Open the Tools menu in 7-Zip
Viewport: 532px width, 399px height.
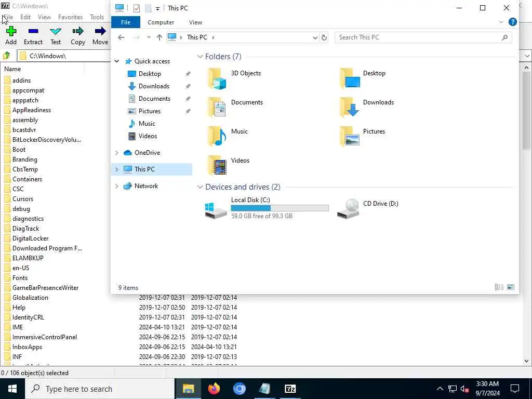[x=97, y=17]
